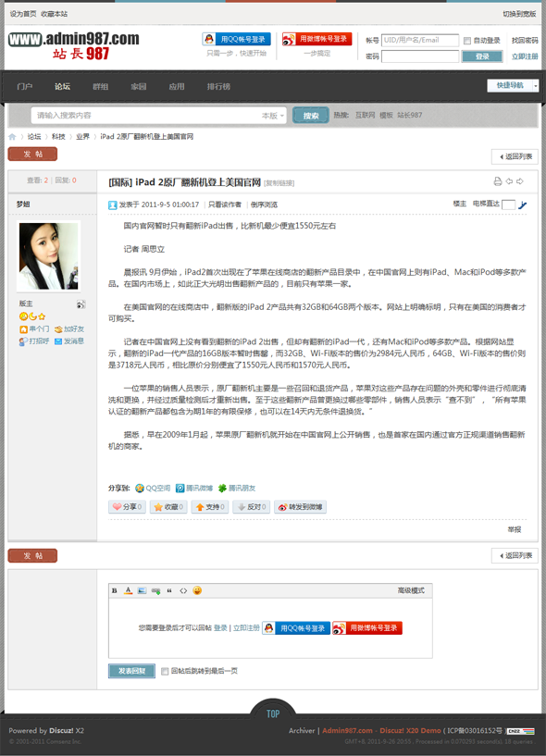Open the 本版 search scope dropdown
Viewport: 546px width, 756px height.
[x=272, y=116]
